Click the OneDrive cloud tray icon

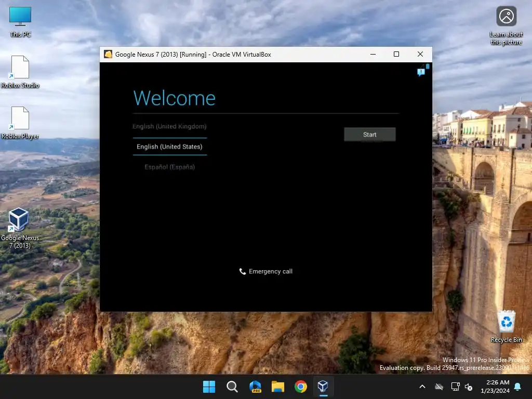(439, 387)
